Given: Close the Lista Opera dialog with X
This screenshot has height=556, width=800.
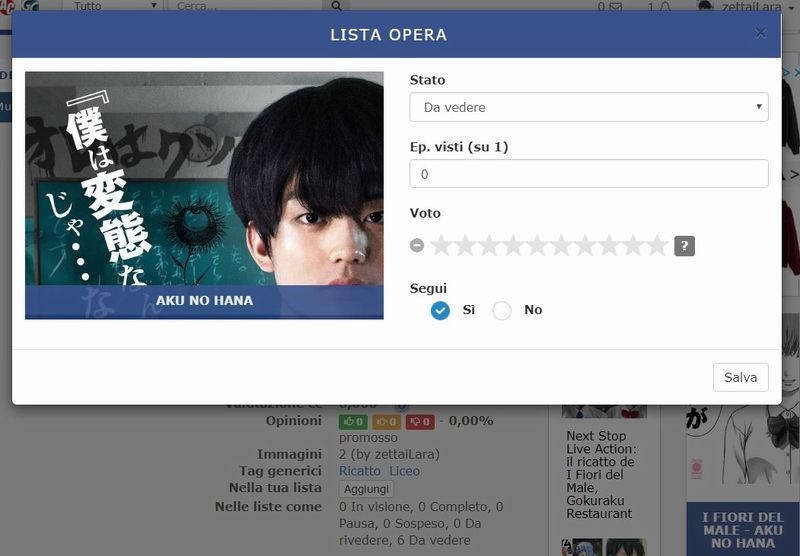Looking at the screenshot, I should [x=760, y=33].
